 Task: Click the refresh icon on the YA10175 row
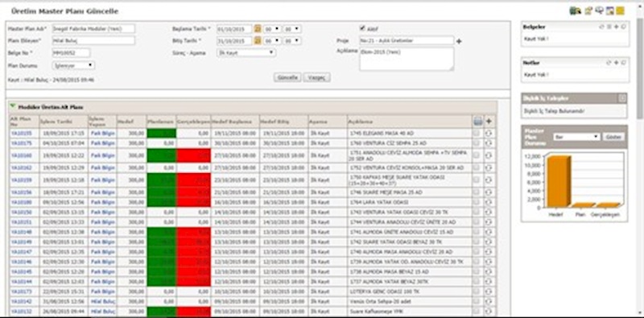coord(489,143)
